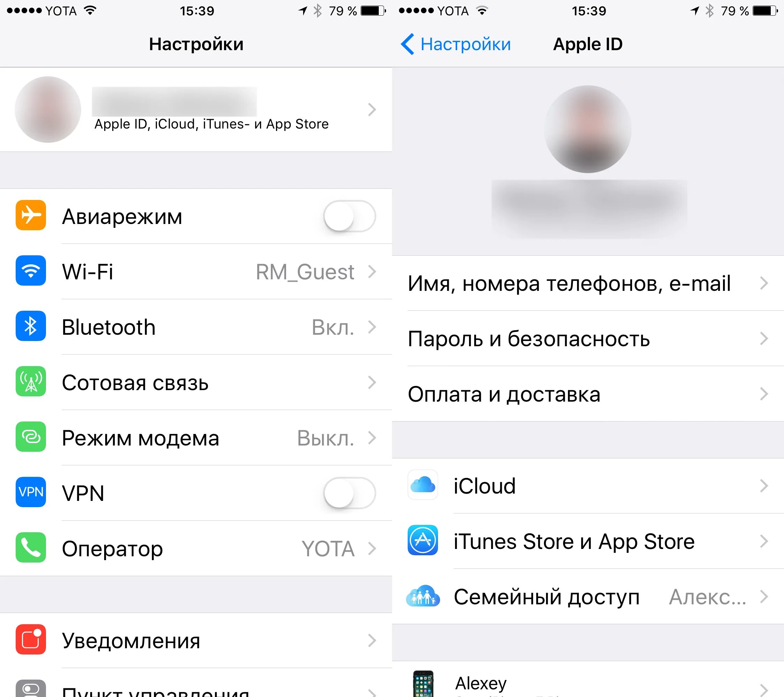This screenshot has height=697, width=784.
Task: Expand Пароль и безопасность section
Action: [x=588, y=336]
